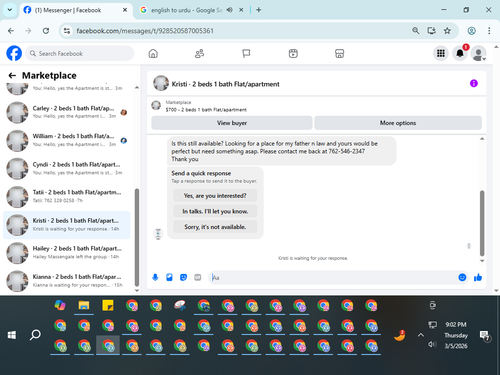This screenshot has width=500, height=375.
Task: Open the zoom magnifier icon in address bar
Action: pos(415,31)
